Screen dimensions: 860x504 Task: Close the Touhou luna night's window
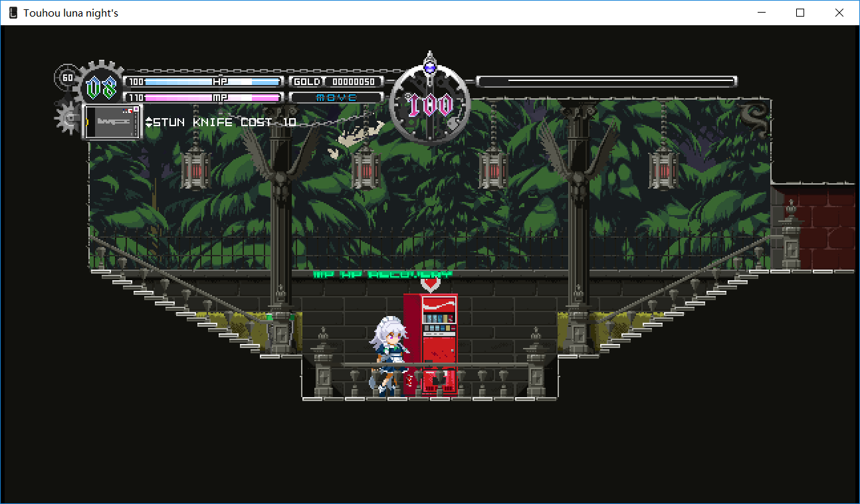coord(839,13)
